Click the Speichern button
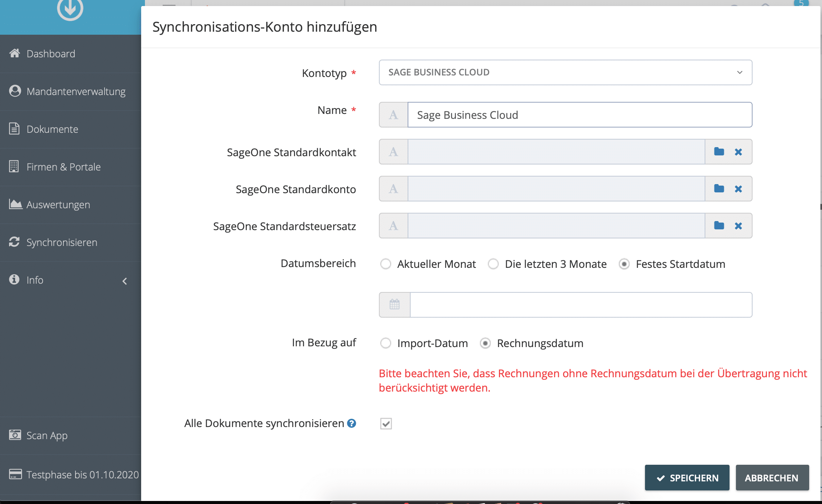The image size is (822, 504). tap(687, 478)
